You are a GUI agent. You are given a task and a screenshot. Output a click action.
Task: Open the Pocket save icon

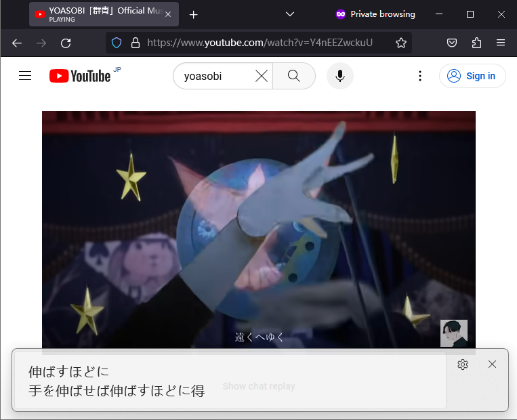coord(452,43)
